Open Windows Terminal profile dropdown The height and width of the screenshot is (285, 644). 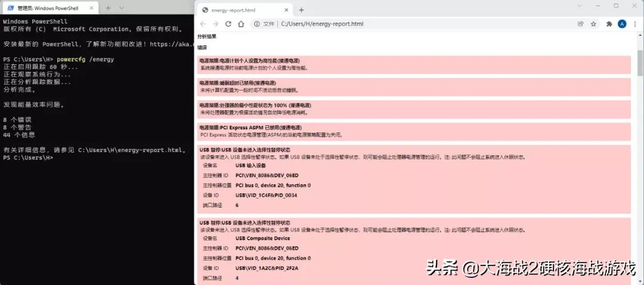(122, 8)
